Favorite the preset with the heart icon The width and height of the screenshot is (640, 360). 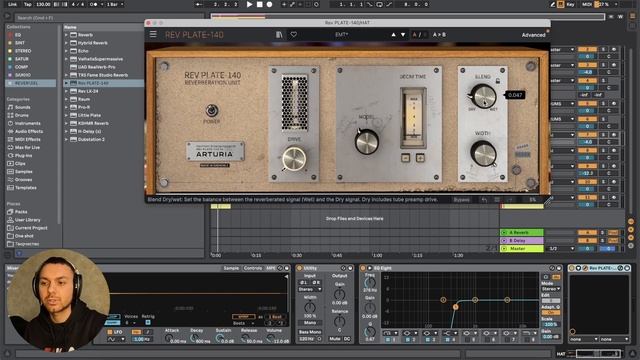[293, 35]
